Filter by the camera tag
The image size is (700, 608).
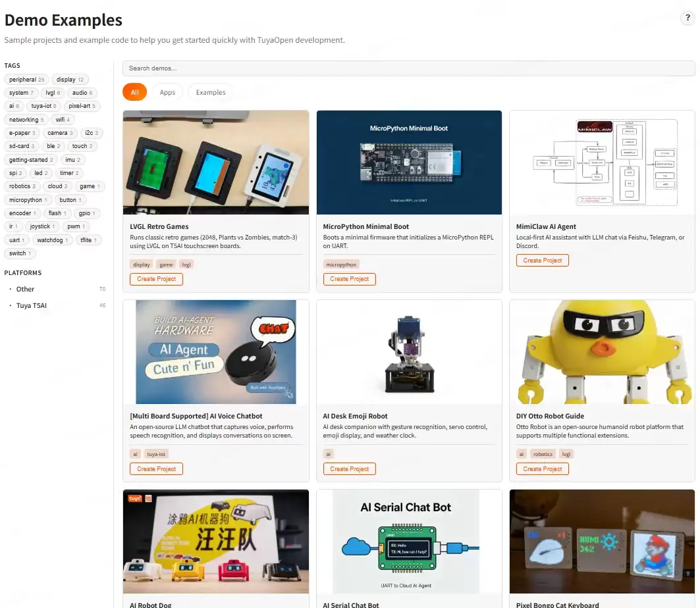pos(60,133)
